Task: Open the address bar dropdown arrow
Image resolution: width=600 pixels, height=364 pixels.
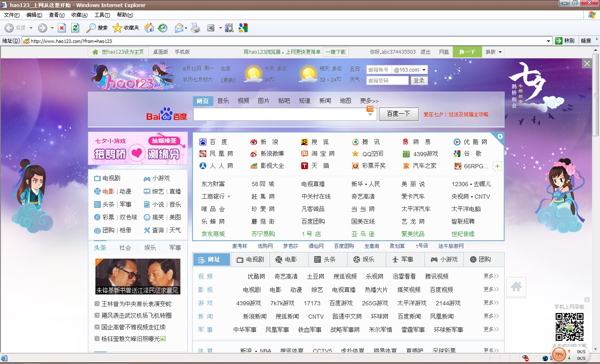Action: (x=548, y=41)
